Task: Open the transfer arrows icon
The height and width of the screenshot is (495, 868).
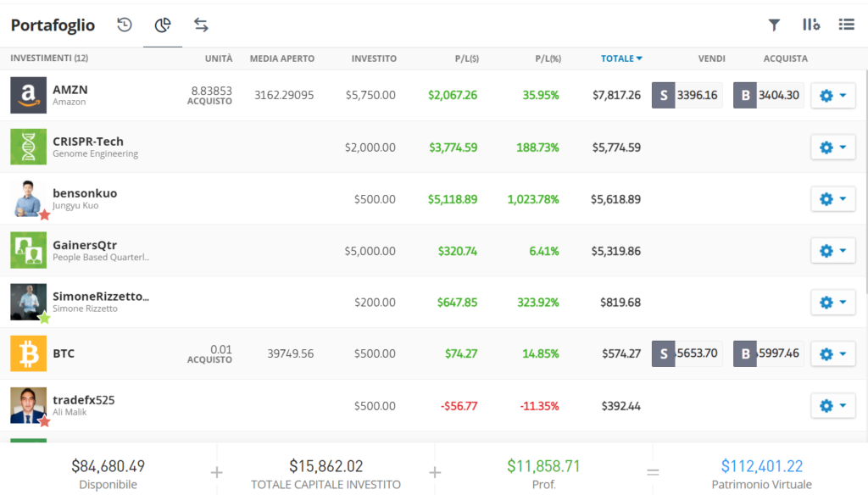Action: point(201,25)
